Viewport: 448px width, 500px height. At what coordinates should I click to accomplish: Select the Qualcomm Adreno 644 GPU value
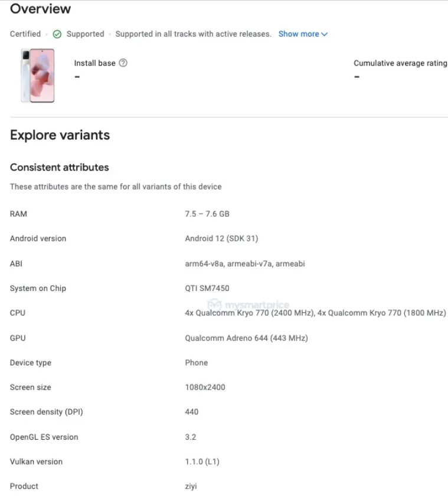pos(246,338)
